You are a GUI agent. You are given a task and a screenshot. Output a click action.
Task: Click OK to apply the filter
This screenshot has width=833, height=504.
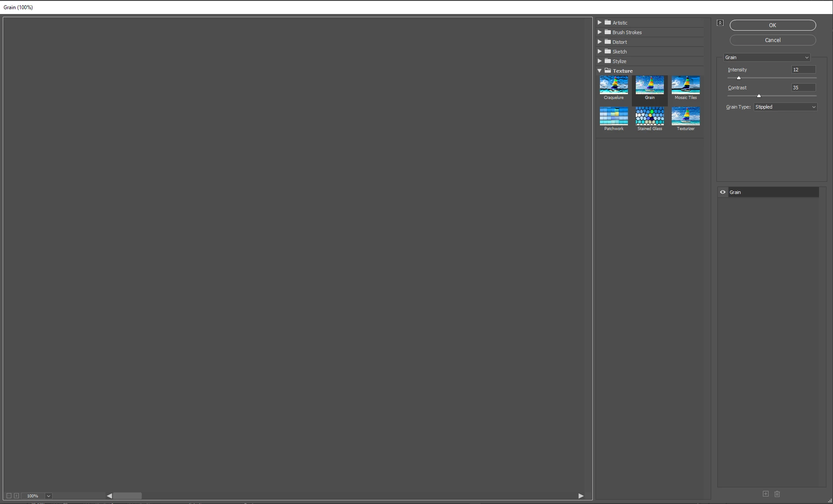pos(773,25)
